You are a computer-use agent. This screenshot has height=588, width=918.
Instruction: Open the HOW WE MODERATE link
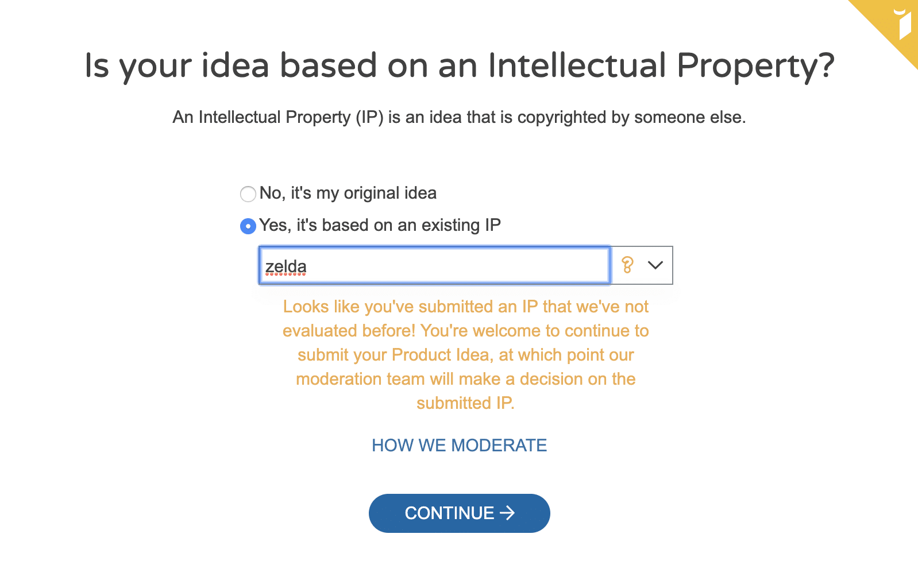(460, 445)
